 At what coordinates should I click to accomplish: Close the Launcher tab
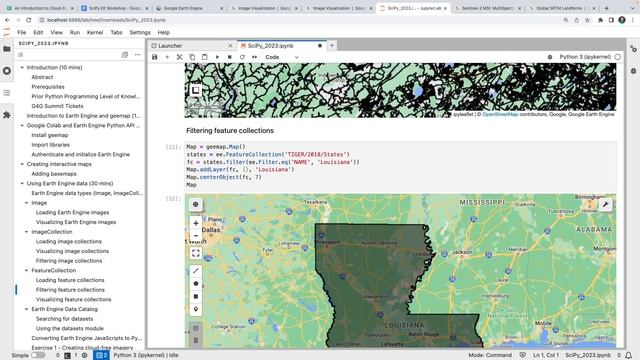(230, 46)
